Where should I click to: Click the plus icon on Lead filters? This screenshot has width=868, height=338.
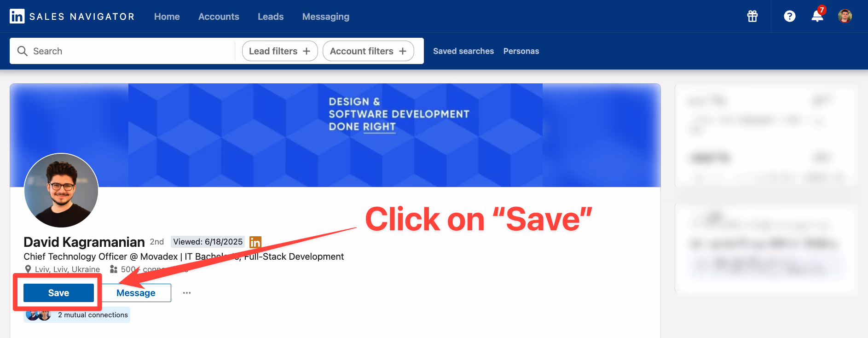pyautogui.click(x=307, y=51)
